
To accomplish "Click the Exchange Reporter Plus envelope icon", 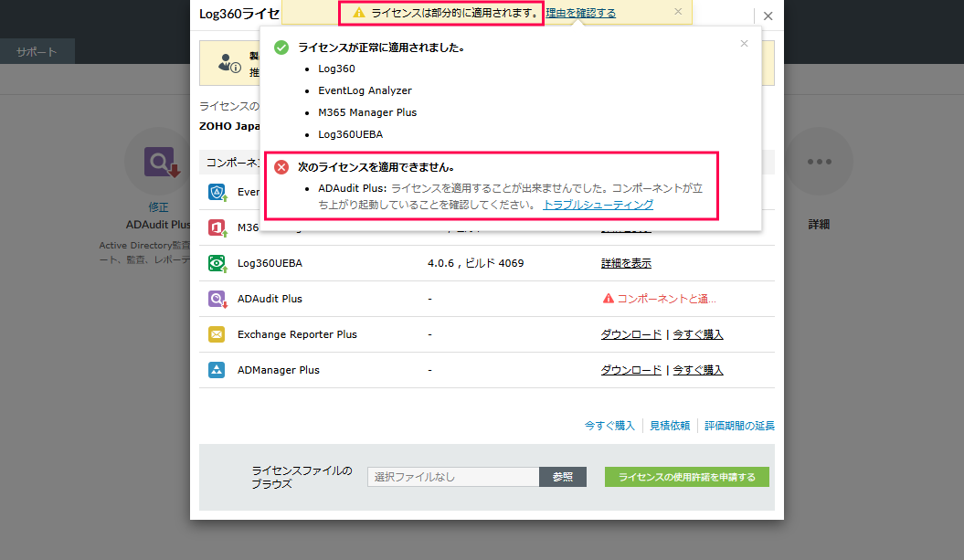I will pyautogui.click(x=217, y=334).
